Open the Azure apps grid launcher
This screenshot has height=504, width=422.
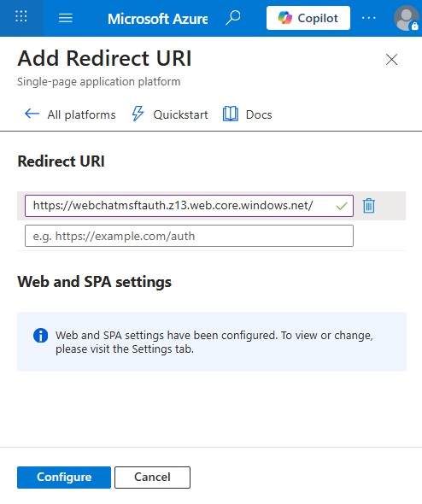click(x=21, y=16)
